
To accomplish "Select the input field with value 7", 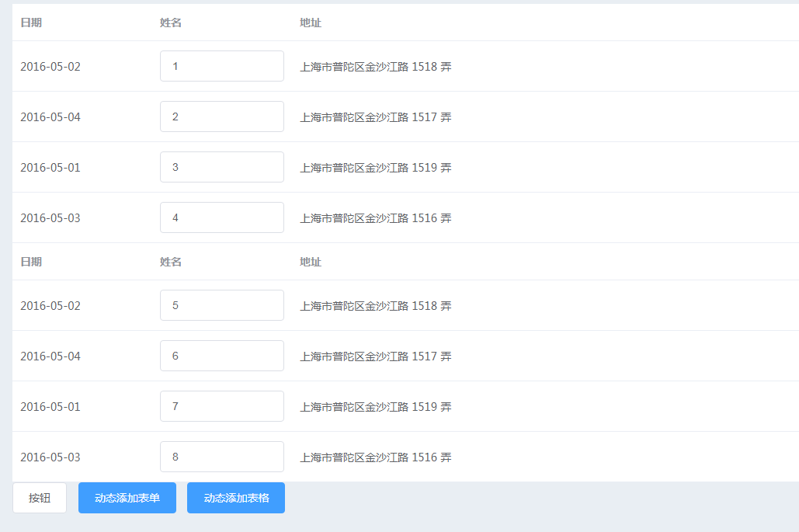I will coord(221,405).
